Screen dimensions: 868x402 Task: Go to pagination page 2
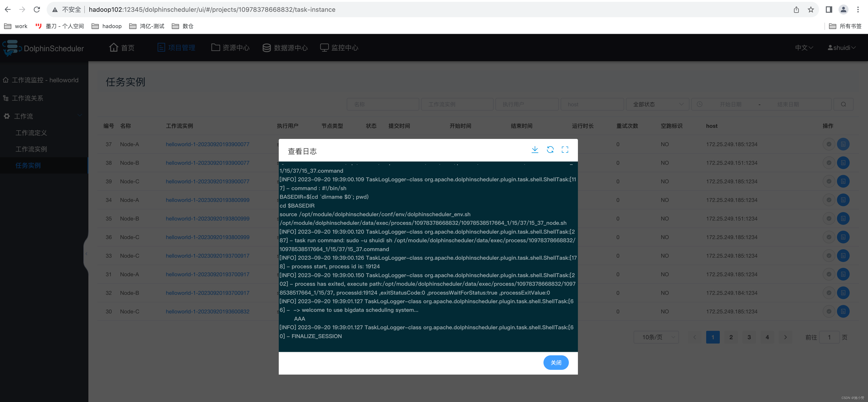tap(731, 337)
